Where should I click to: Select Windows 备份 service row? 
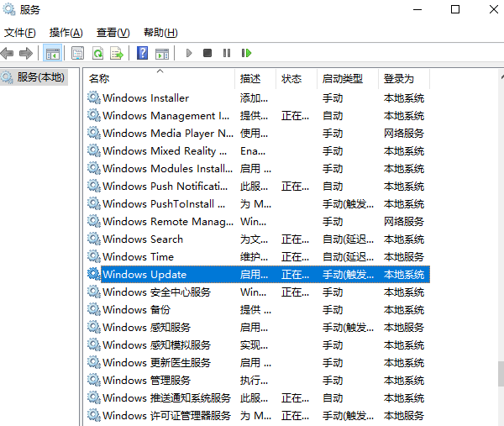pyautogui.click(x=259, y=309)
